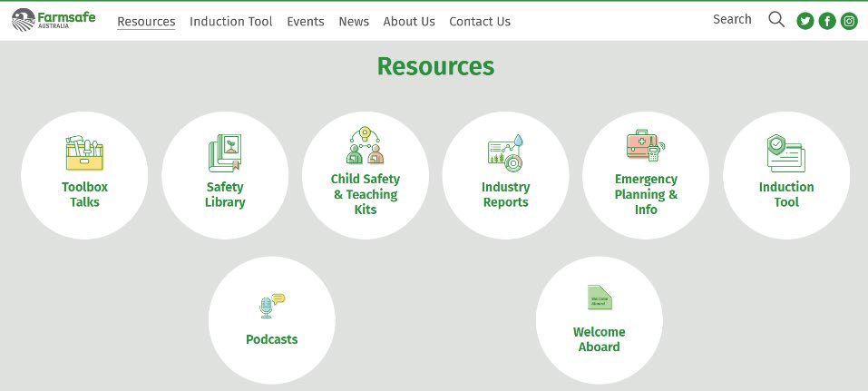Click the microphone Podcasts icon

pos(272,307)
